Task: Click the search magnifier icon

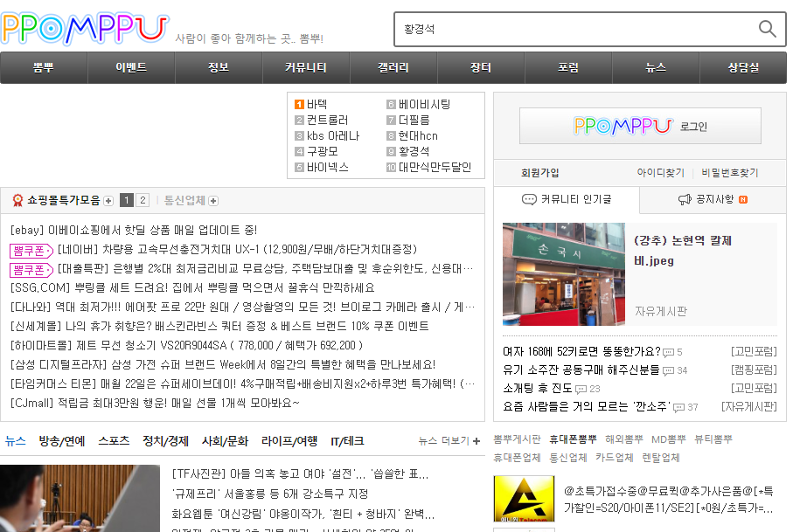Action: 767,29
